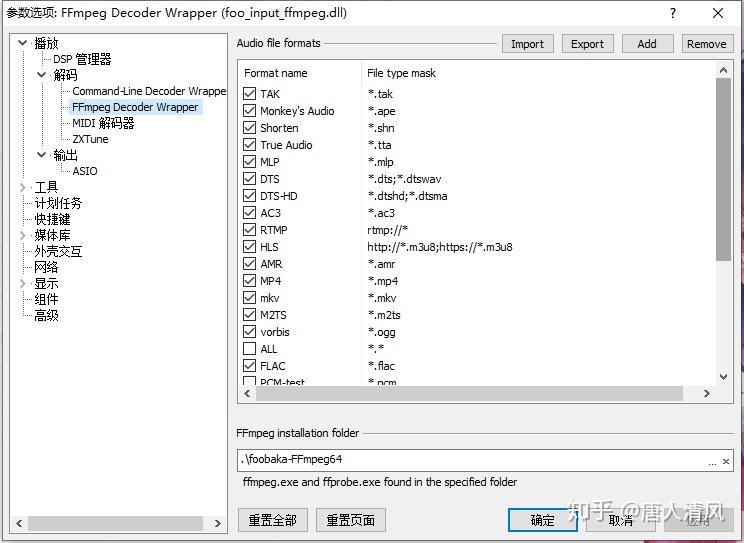
Task: Select FFmpeg Decoder Wrapper page
Action: click(135, 107)
